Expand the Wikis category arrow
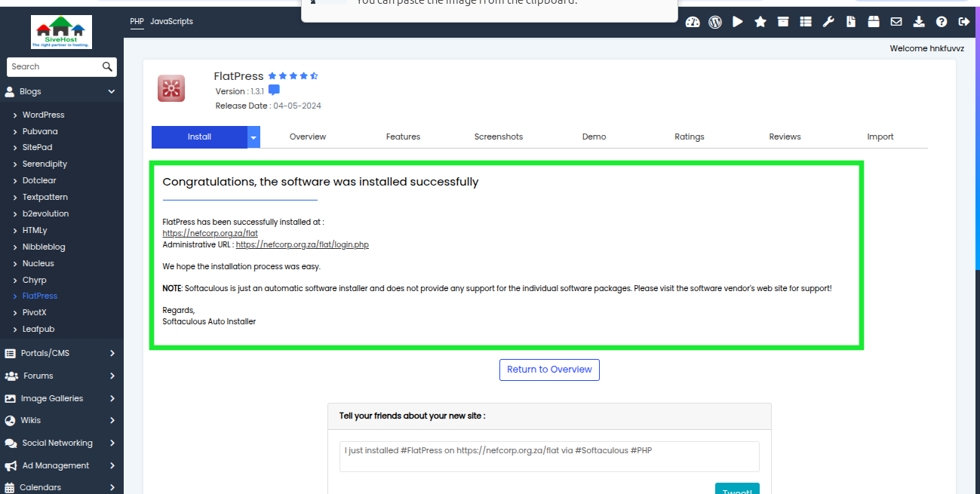This screenshot has width=980, height=494. click(112, 420)
